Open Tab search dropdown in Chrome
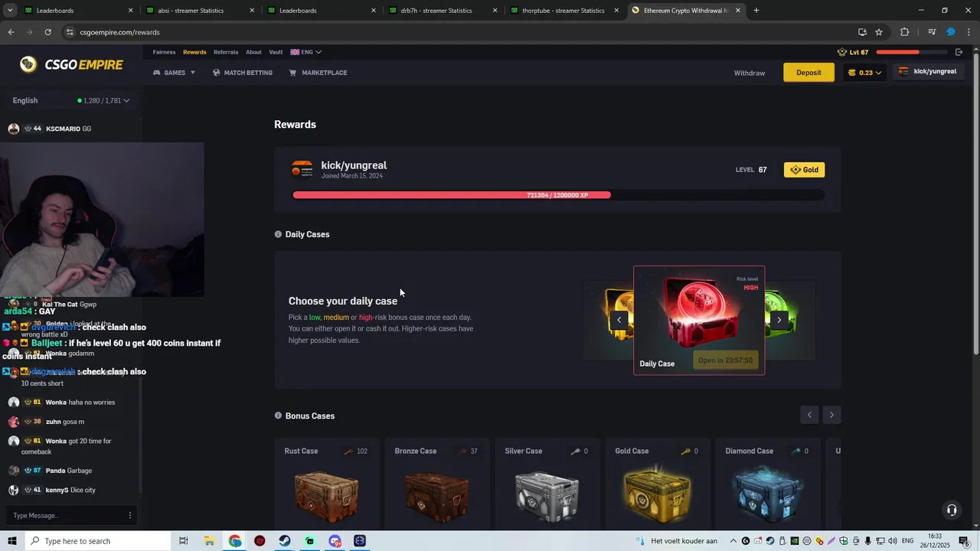 (x=9, y=11)
